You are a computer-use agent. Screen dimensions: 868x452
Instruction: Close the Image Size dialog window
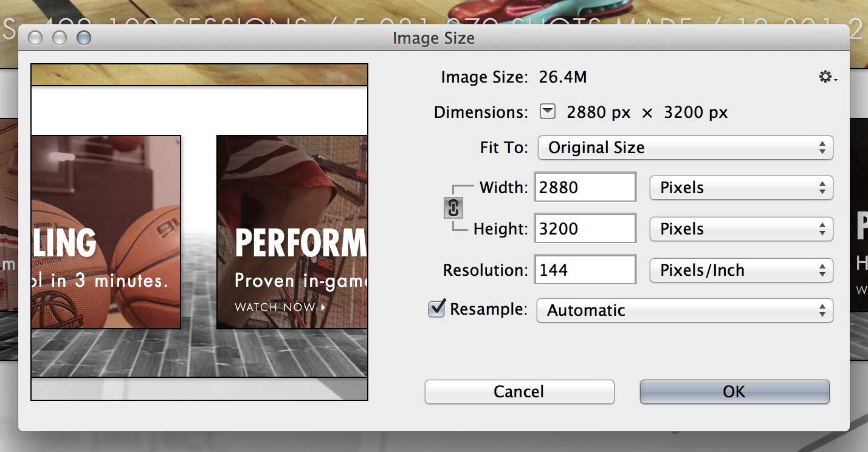click(36, 38)
